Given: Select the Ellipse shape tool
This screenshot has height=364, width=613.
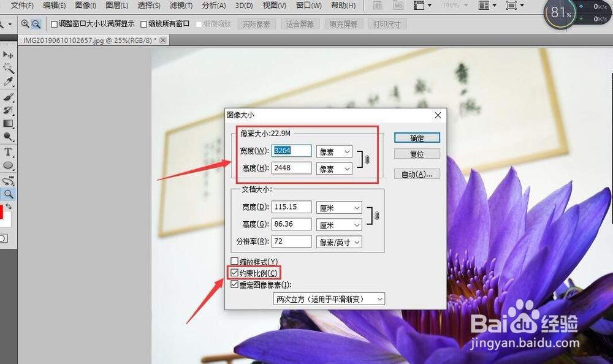Looking at the screenshot, I should [x=8, y=165].
